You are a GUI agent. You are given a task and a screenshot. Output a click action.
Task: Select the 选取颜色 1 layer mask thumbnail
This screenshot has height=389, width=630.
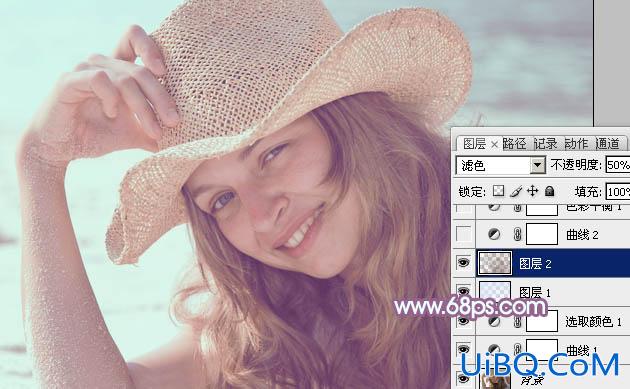[x=542, y=321]
